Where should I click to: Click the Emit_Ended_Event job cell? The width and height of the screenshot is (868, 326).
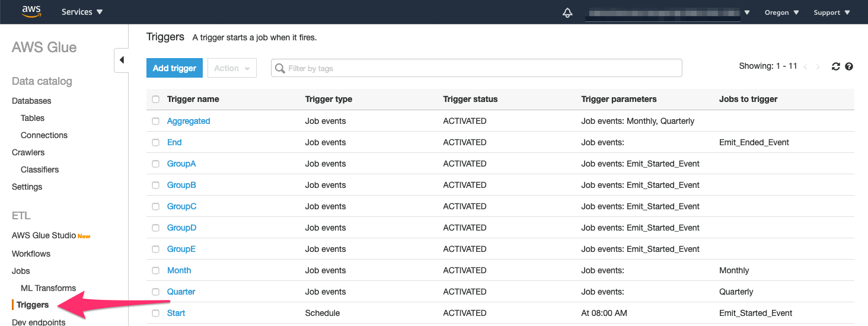click(754, 142)
